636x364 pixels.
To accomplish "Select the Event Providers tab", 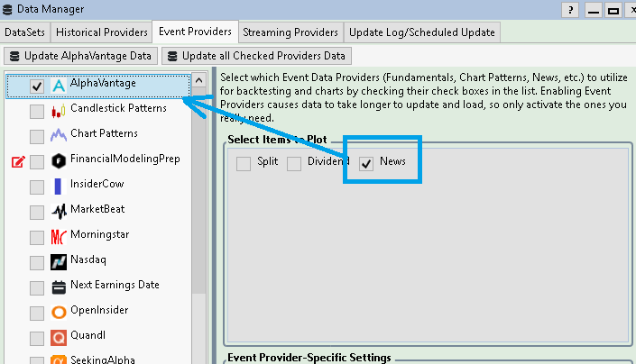I will 195,32.
